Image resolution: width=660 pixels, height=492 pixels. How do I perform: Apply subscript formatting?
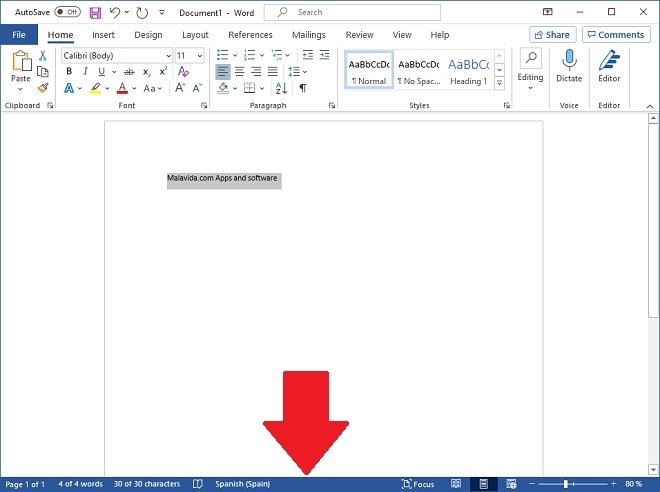[x=146, y=72]
